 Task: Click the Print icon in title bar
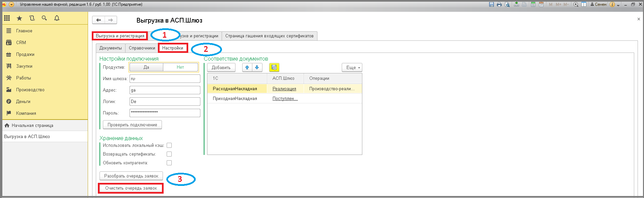[x=499, y=4]
